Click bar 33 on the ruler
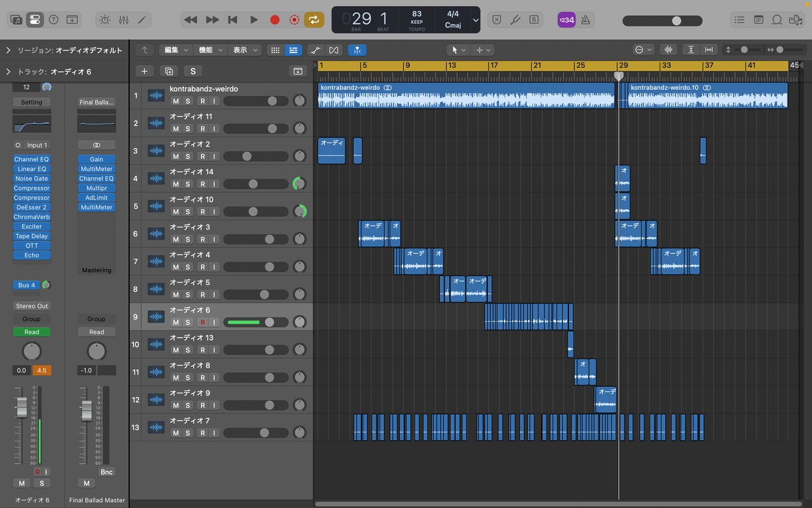 (666, 65)
